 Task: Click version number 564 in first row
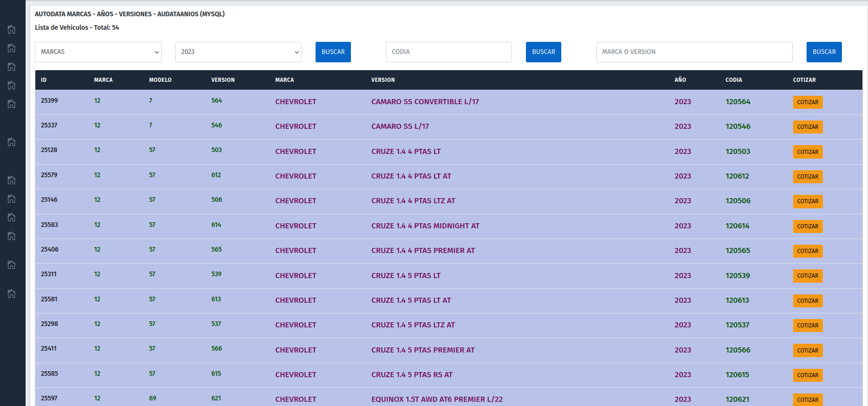tap(216, 100)
